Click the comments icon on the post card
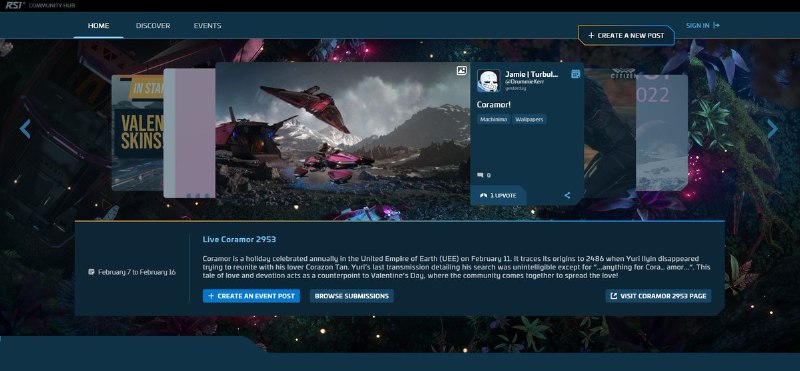The image size is (800, 371). (480, 175)
